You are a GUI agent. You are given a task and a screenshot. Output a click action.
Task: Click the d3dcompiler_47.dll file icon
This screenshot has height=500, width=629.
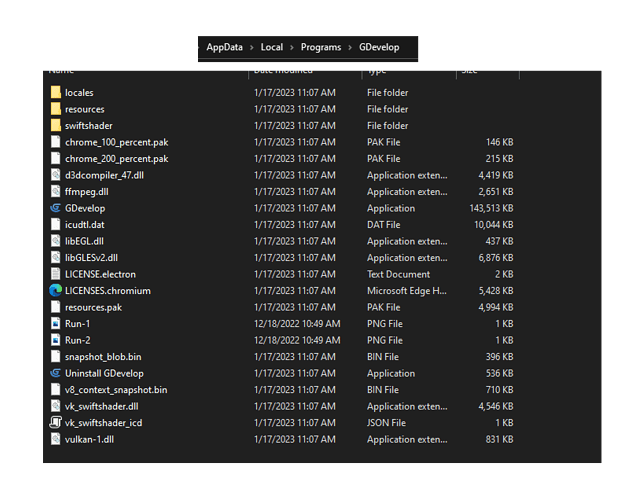tap(56, 175)
